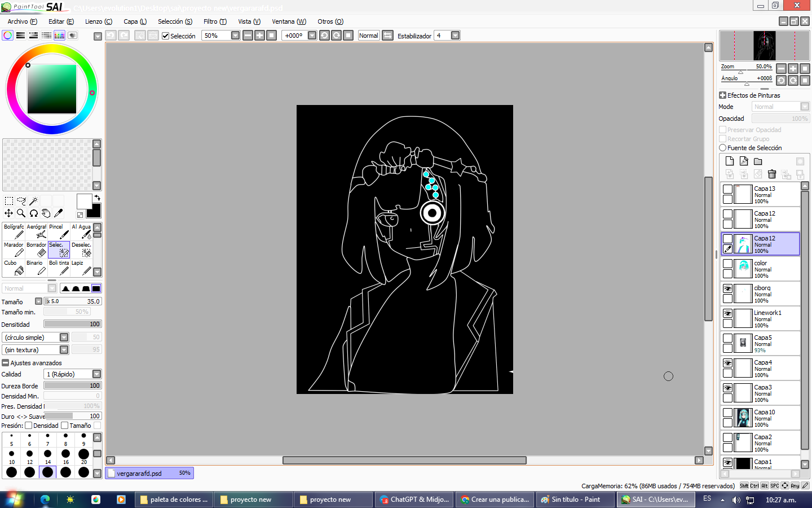Open paleta de colores taskbar folder

pos(175,500)
